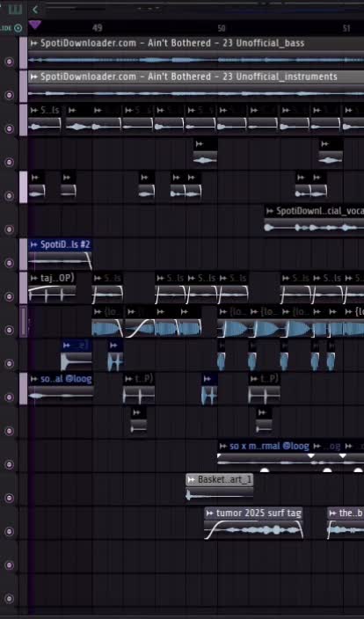Click the waveform of Basket..art_1 clip

(x=220, y=495)
